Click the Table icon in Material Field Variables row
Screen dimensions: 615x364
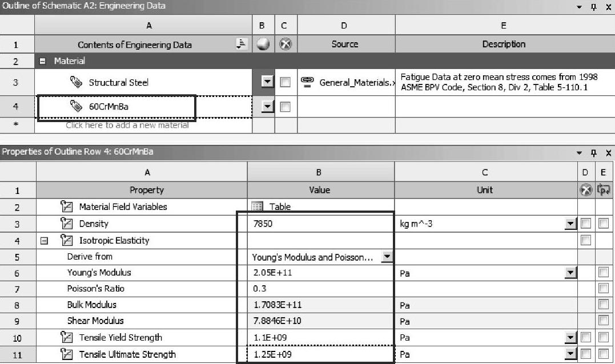click(x=258, y=207)
